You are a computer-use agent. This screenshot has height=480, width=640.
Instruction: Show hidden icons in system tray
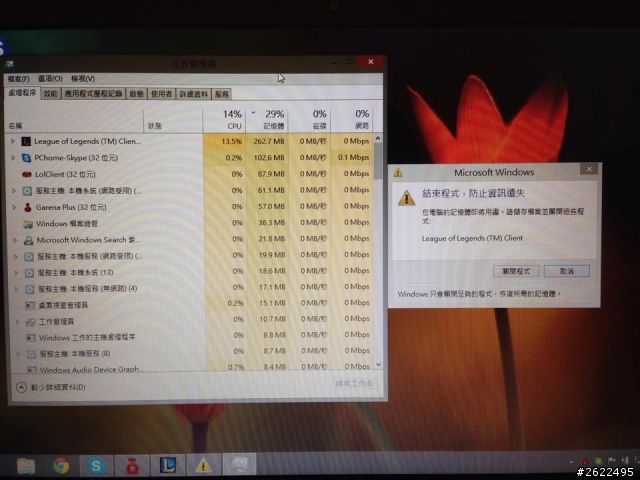[571, 462]
